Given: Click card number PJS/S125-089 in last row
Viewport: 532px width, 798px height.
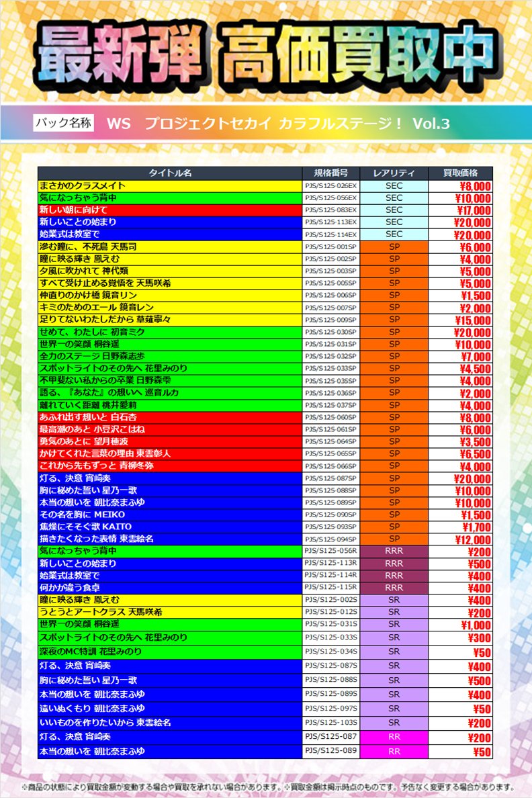Looking at the screenshot, I should point(331,751).
